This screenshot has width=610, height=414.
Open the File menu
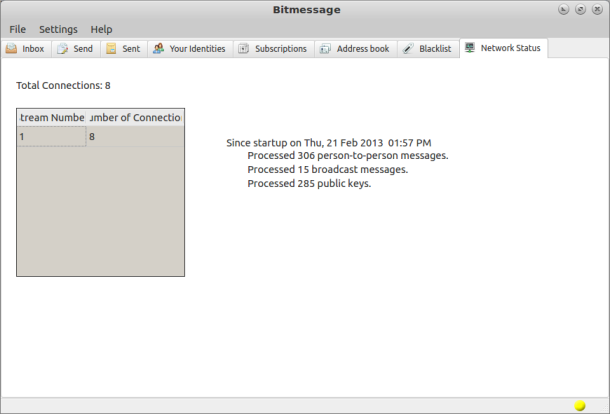pyautogui.click(x=18, y=30)
